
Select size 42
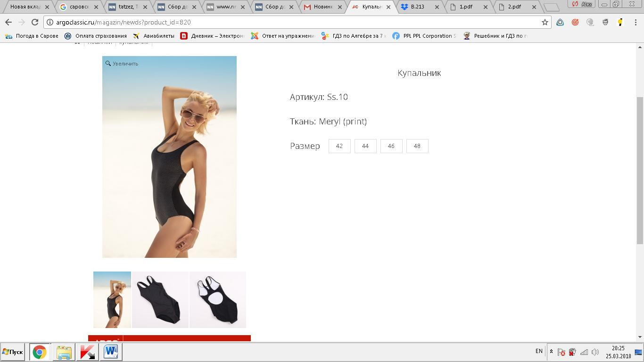point(339,146)
